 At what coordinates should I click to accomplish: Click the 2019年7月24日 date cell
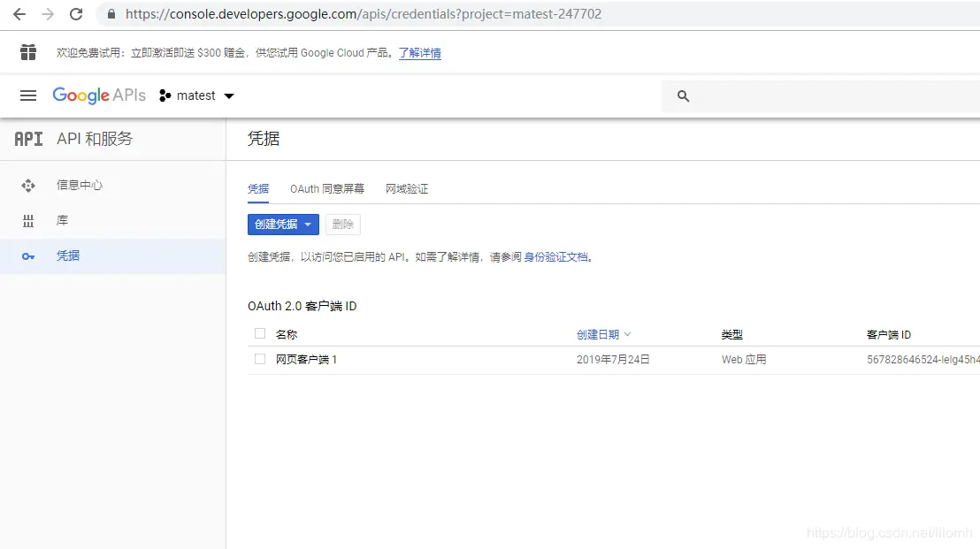click(x=613, y=359)
